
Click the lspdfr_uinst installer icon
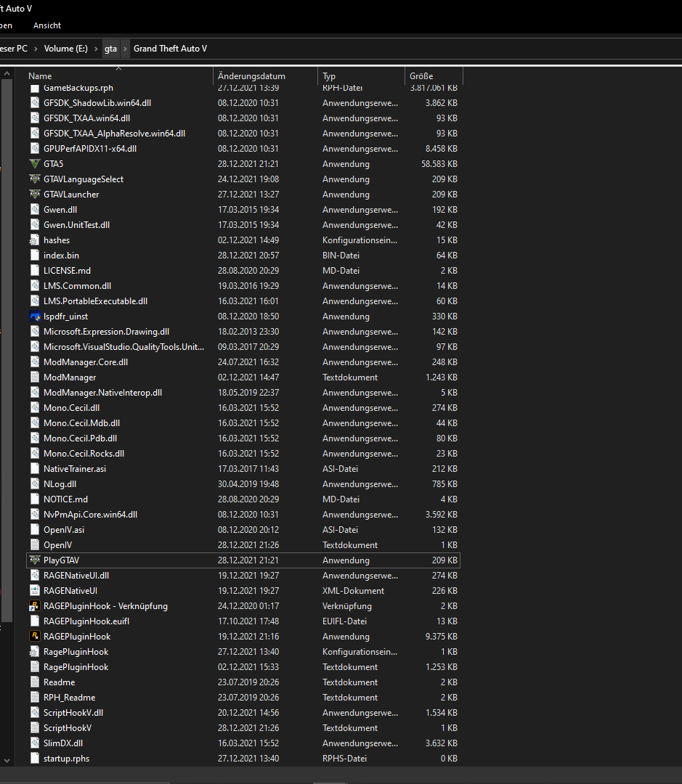click(35, 316)
